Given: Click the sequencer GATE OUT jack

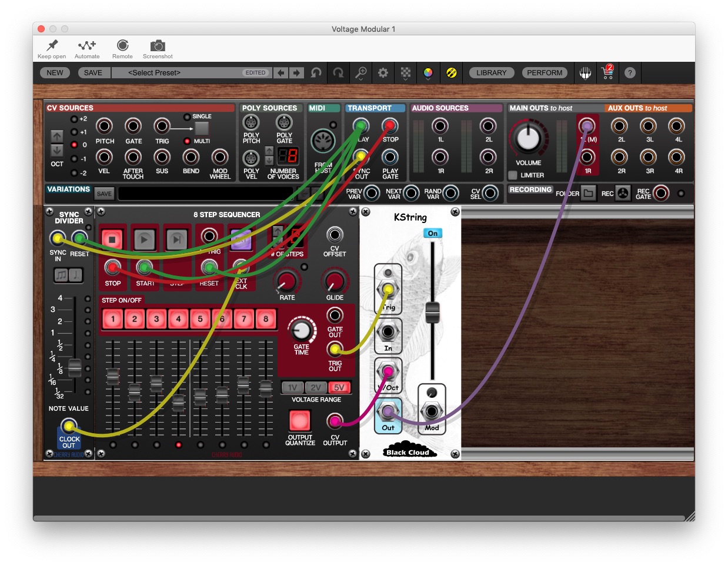Looking at the screenshot, I should (335, 315).
